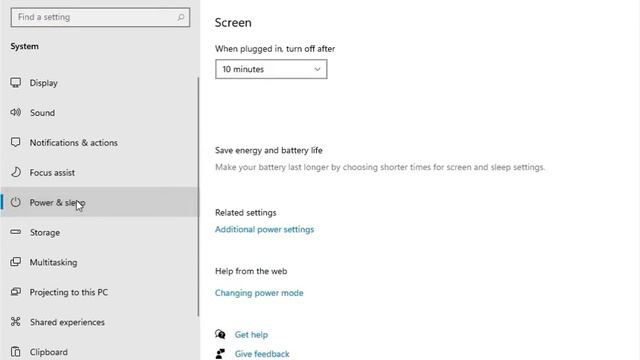The image size is (640, 360).
Task: Click the Screen section heading
Action: [x=233, y=22]
